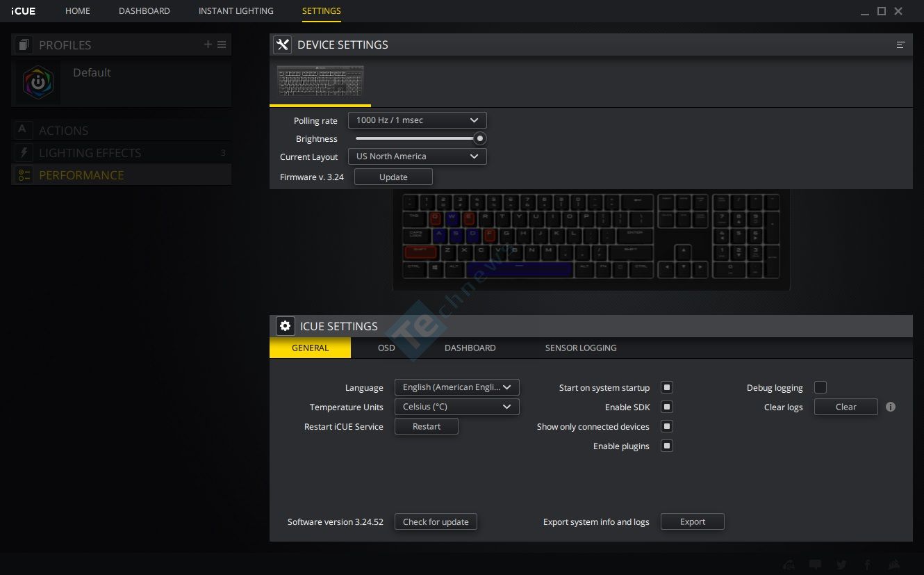
Task: Open the Facebook icon in footer
Action: 868,565
